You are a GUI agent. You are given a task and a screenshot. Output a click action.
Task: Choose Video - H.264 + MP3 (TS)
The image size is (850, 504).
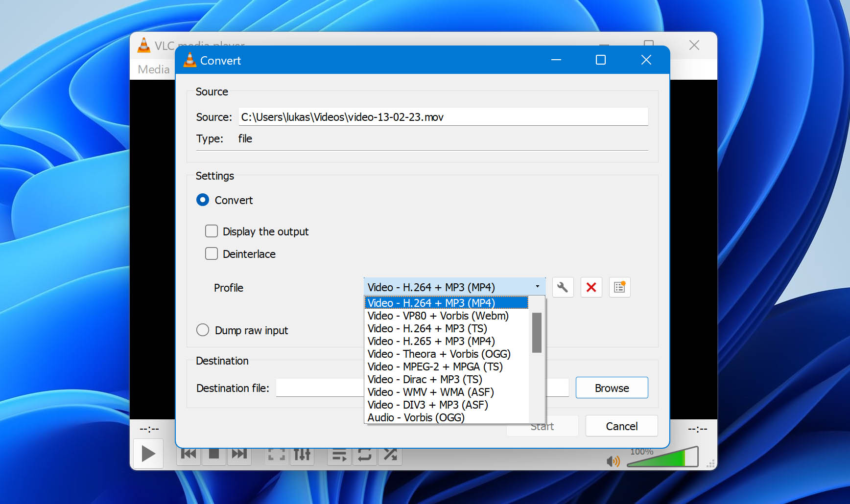click(447, 328)
